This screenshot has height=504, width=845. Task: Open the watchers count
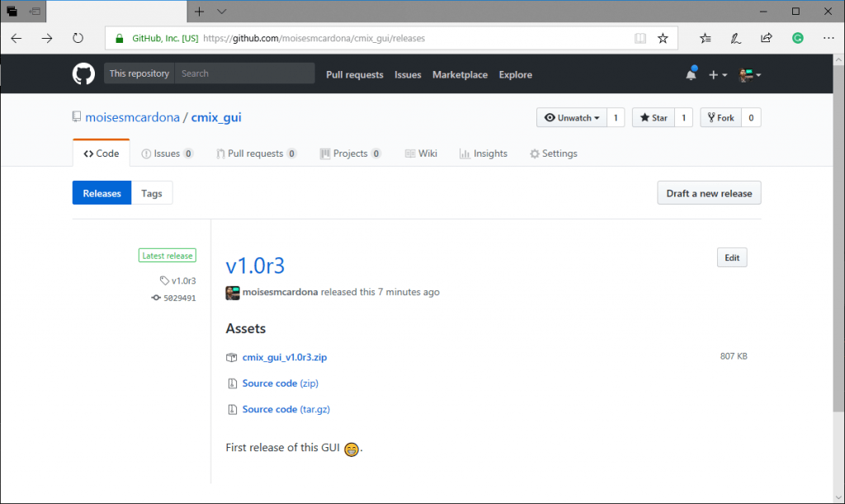(616, 118)
